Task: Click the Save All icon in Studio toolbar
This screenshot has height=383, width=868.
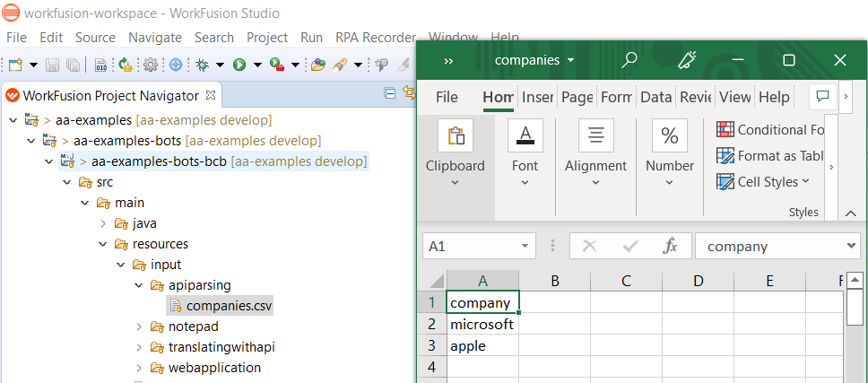Action: (73, 65)
